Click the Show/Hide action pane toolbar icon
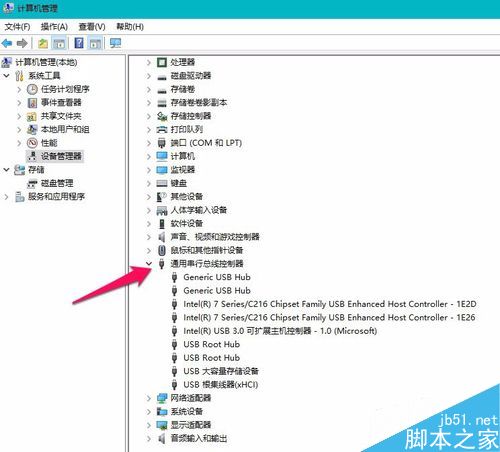Viewport: 500px width, 452px height. (95, 43)
